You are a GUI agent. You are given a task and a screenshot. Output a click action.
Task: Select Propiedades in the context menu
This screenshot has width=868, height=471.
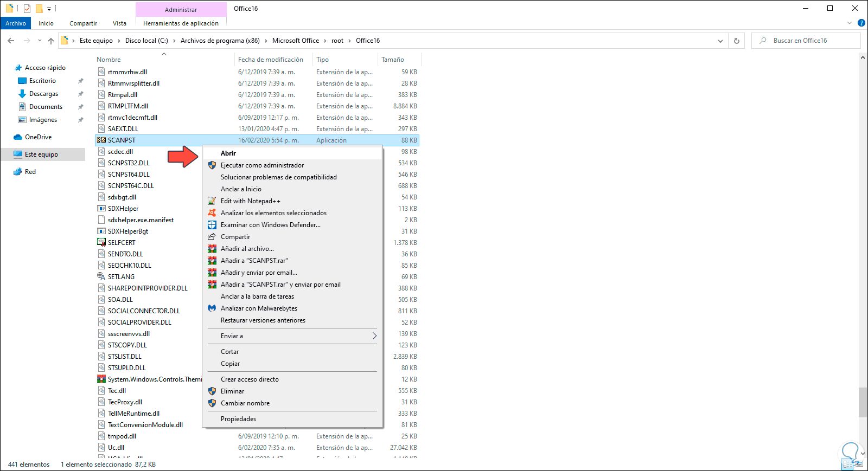click(292, 419)
